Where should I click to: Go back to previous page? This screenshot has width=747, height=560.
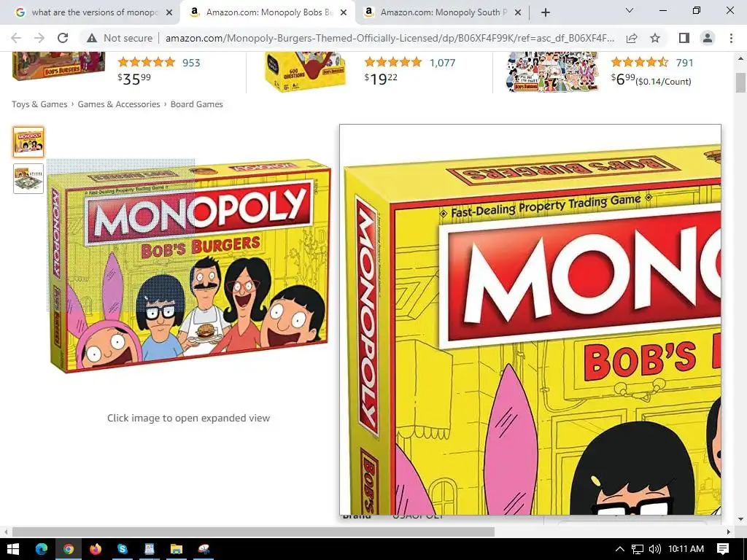point(16,38)
